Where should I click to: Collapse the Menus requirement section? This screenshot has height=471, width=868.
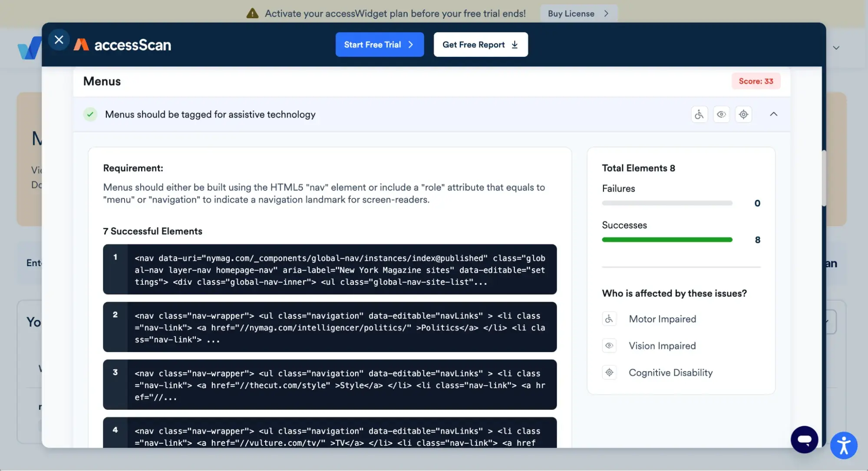[773, 114]
